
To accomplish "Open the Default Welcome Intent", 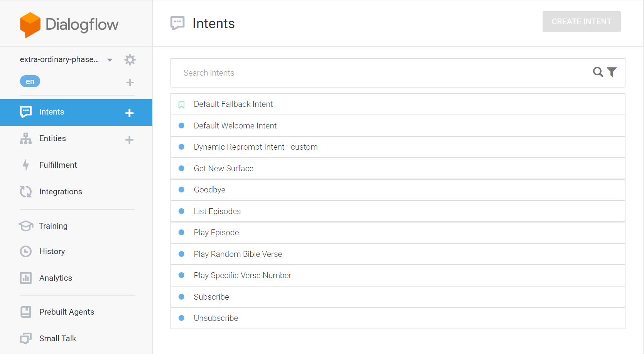I will (x=235, y=126).
